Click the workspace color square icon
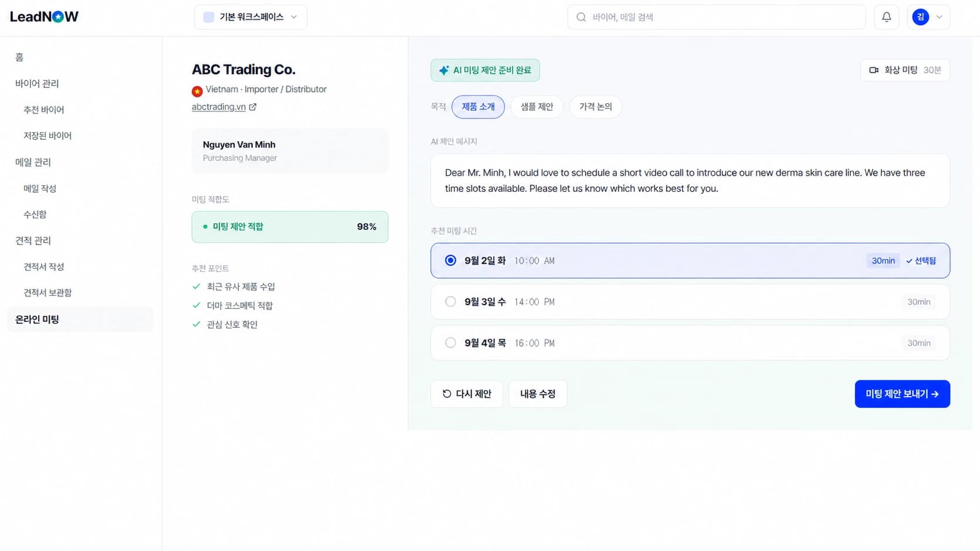Viewport: 980px width, 551px height. click(x=209, y=17)
